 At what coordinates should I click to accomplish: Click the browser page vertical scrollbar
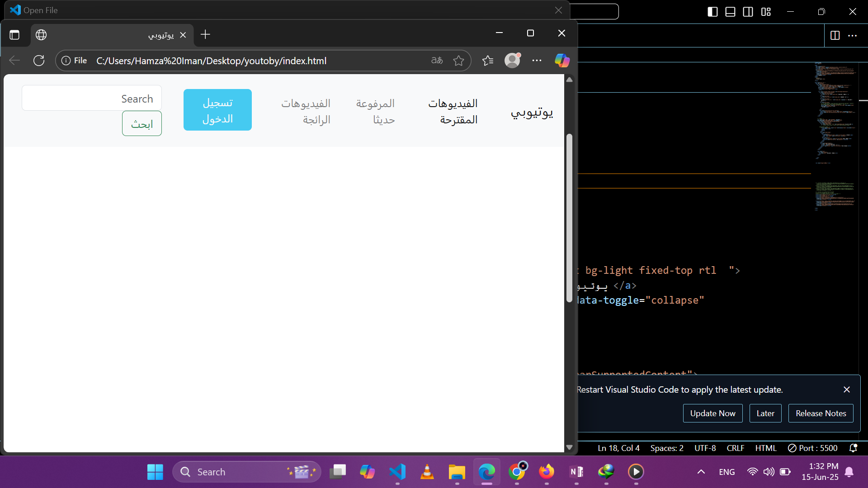pyautogui.click(x=569, y=217)
